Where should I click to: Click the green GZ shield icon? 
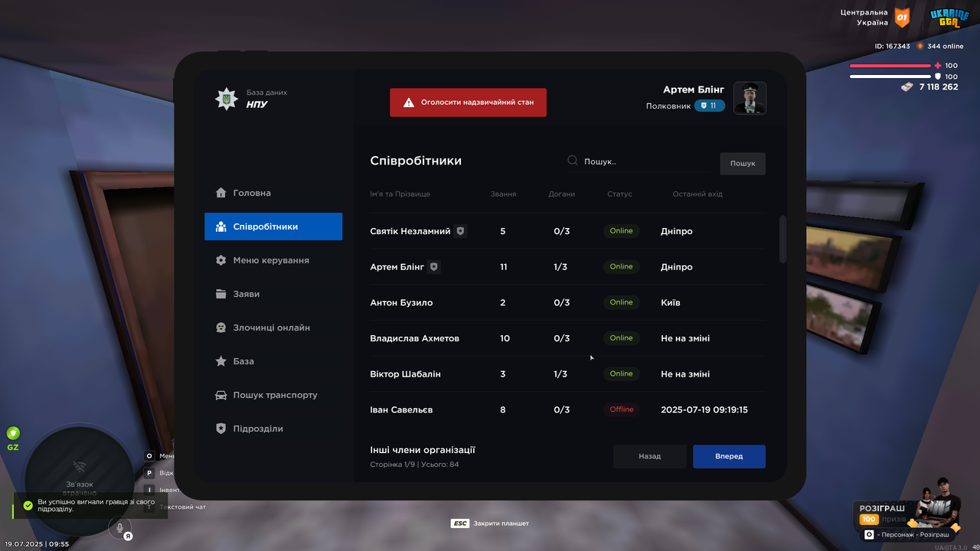click(13, 433)
